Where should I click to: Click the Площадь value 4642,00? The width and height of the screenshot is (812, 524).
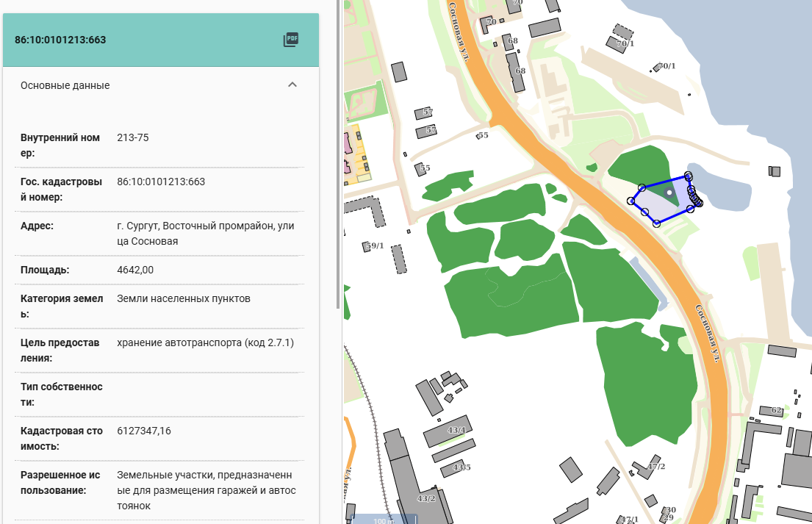click(135, 270)
